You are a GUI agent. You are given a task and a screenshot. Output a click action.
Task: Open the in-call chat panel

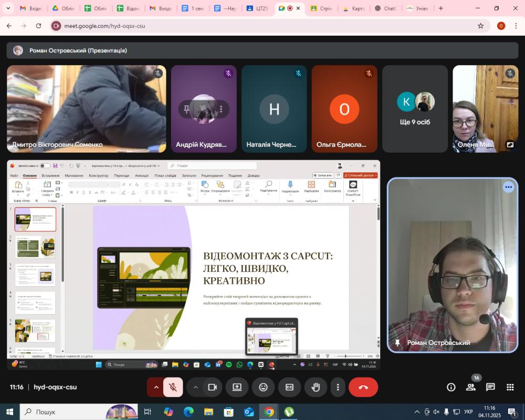coord(490,387)
